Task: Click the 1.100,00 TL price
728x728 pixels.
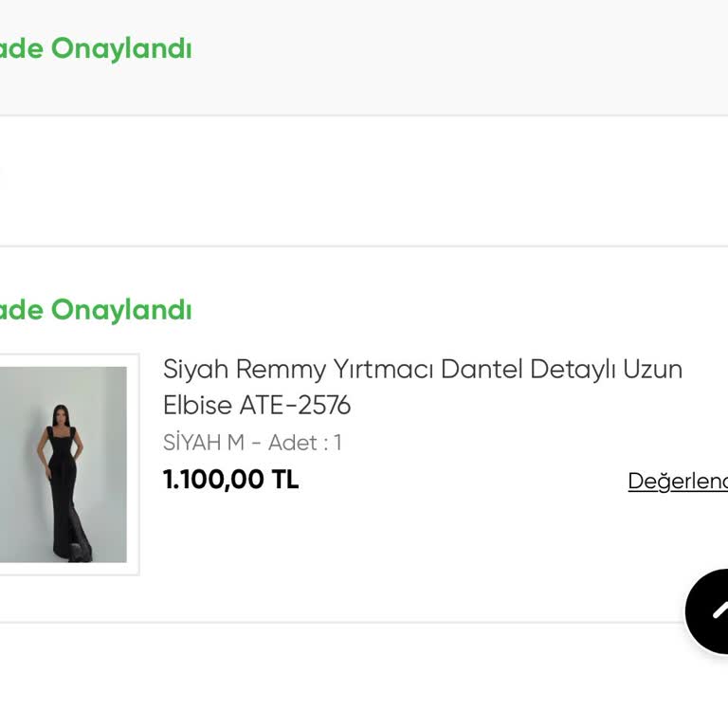Action: 230,480
